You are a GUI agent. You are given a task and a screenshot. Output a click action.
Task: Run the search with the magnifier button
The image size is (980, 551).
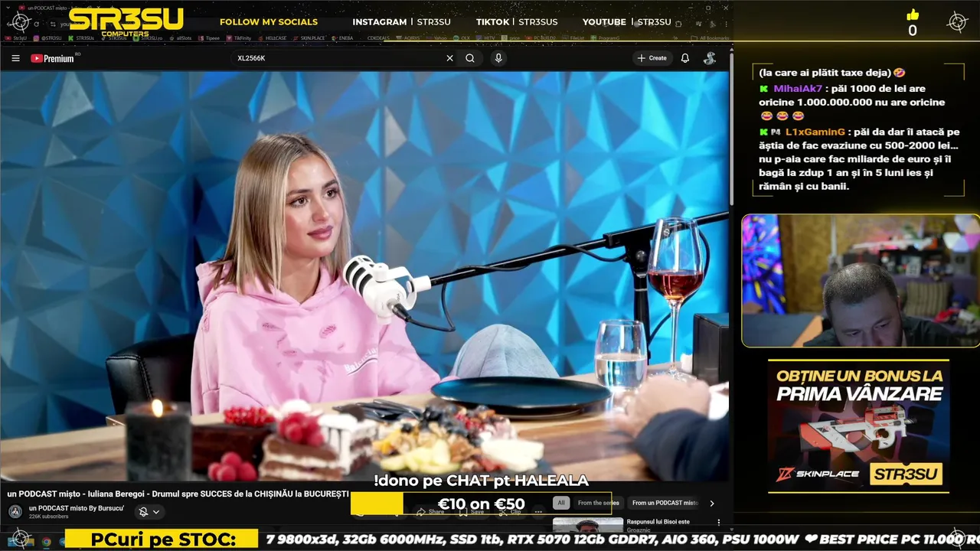point(470,58)
